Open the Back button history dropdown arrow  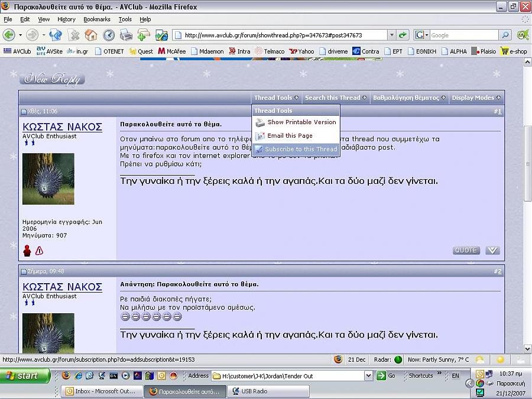(x=20, y=35)
